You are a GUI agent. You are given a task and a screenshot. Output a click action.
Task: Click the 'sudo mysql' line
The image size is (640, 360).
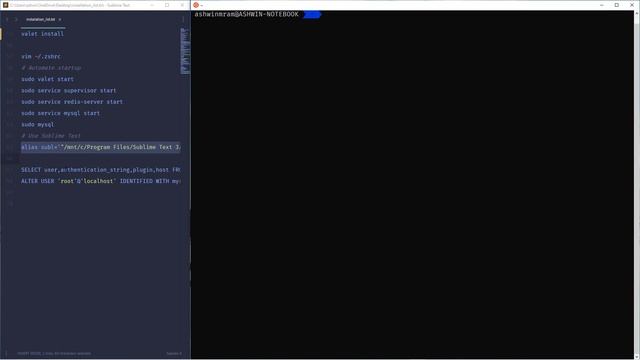point(38,124)
